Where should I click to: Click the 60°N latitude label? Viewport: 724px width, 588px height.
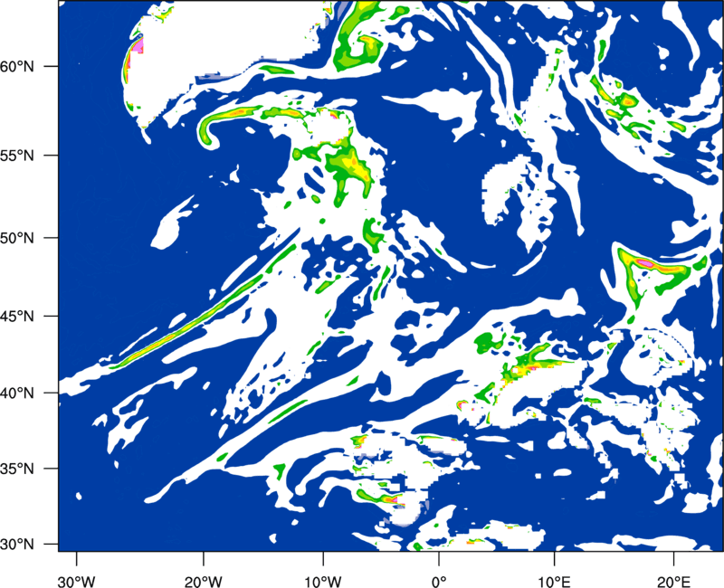pyautogui.click(x=16, y=67)
